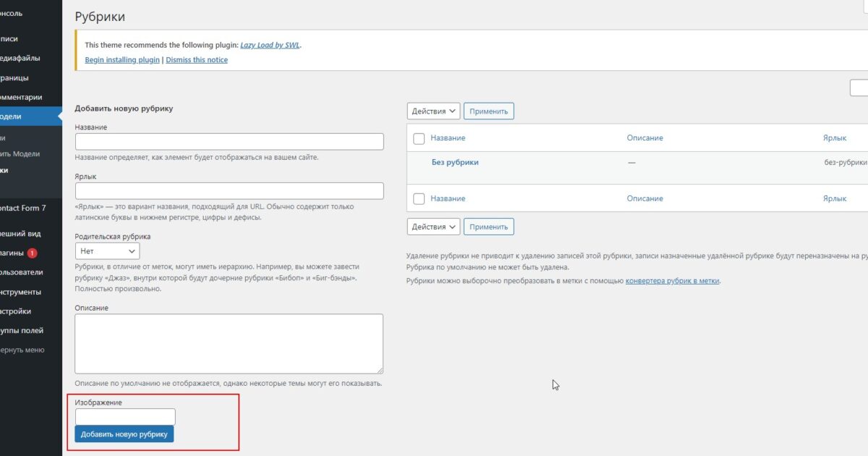This screenshot has width=868, height=456.
Task: Open Комментарии in the admin sidebar
Action: tap(21, 97)
